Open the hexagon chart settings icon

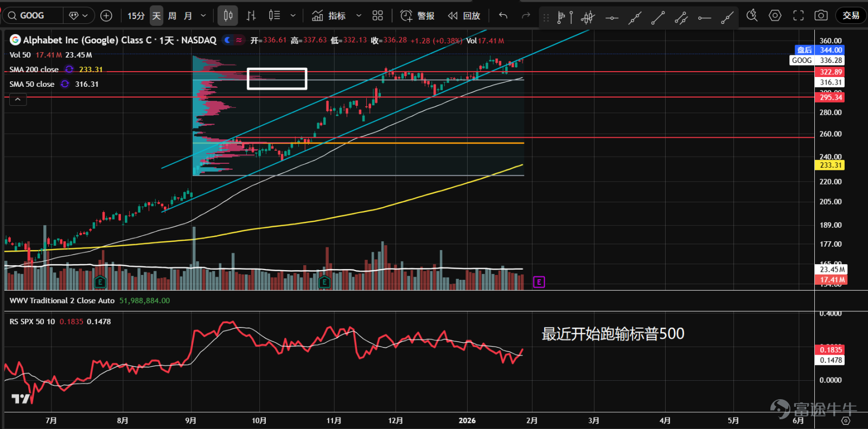(x=775, y=16)
